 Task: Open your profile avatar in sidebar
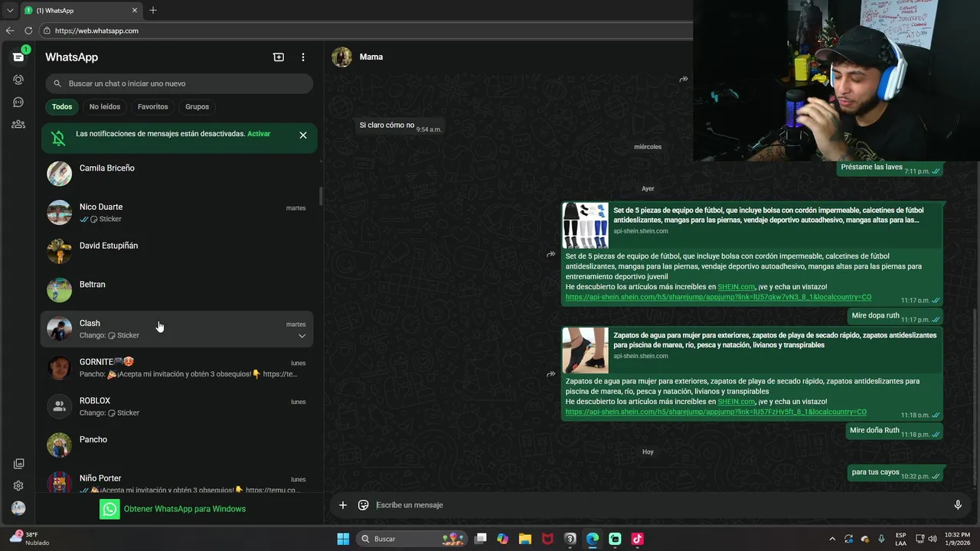point(18,508)
